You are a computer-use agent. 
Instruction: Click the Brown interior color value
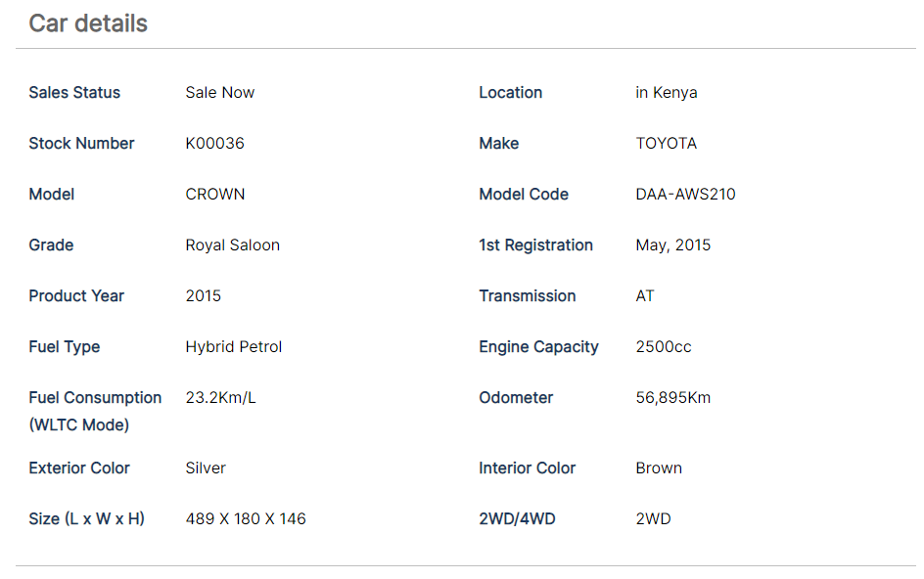tap(658, 468)
